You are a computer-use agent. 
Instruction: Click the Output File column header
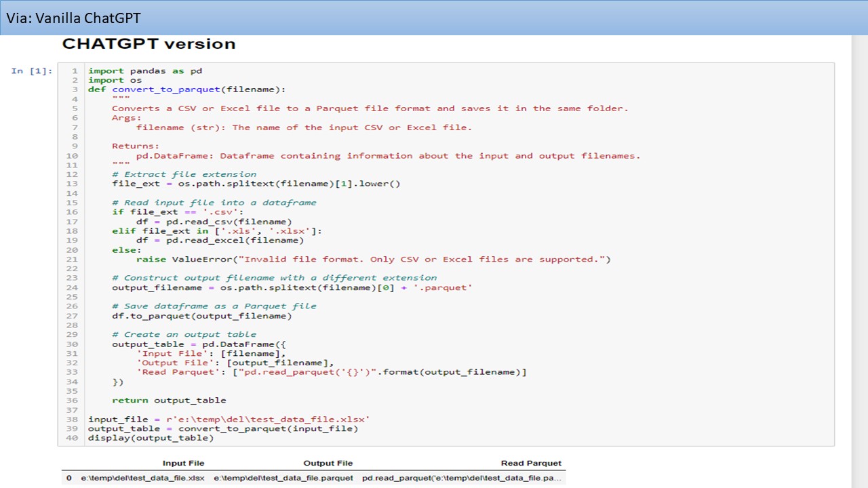pyautogui.click(x=328, y=463)
